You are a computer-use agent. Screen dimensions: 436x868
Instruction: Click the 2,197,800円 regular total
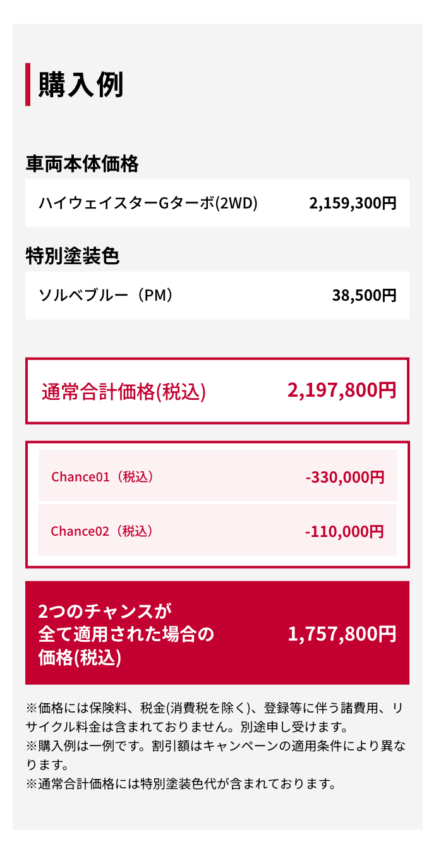[x=342, y=390]
